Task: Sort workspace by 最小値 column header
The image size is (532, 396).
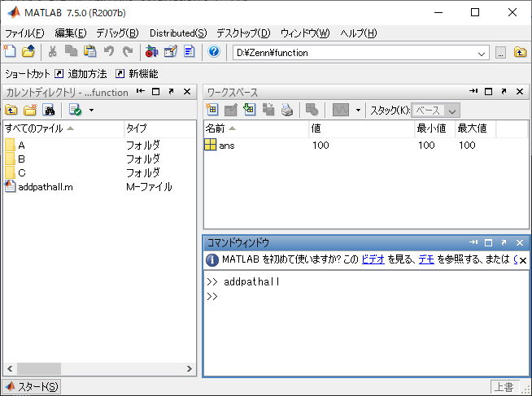Action: (x=435, y=128)
